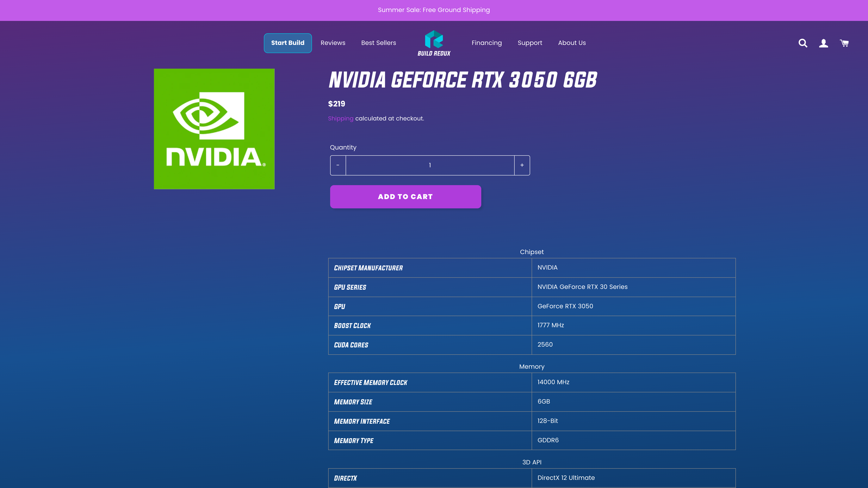
Task: Navigate to the Reviews page
Action: click(x=333, y=43)
